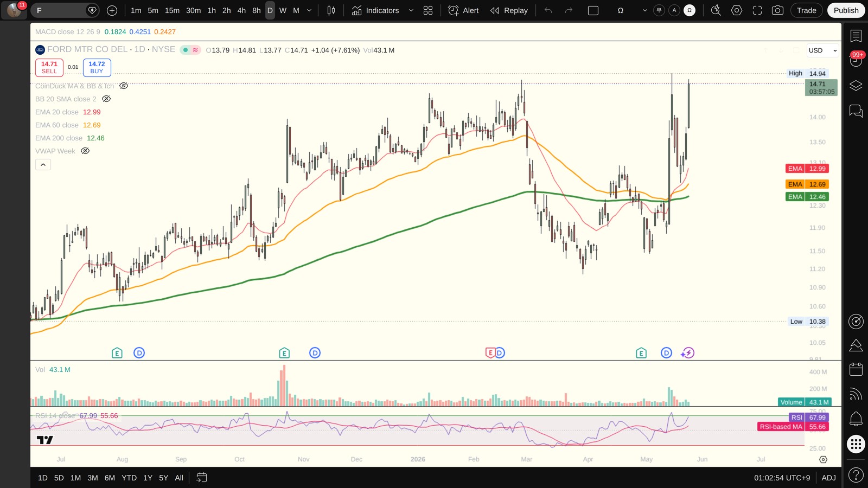
Task: Open the timezone 01:02:54 UTC+9 clock
Action: coord(782,478)
